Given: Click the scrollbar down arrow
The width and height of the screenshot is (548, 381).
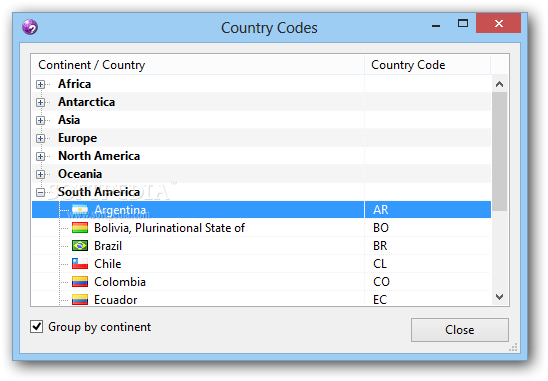Looking at the screenshot, I should pos(499,297).
